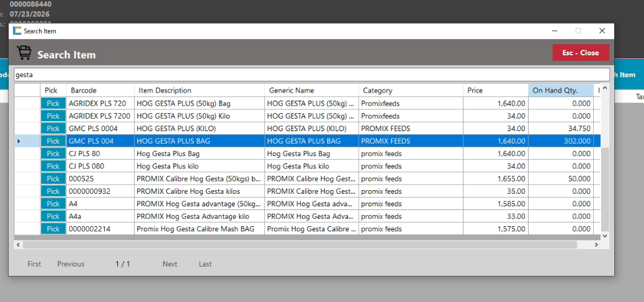Pick CJ PLS 080 item
644x302 pixels.
tap(53, 166)
